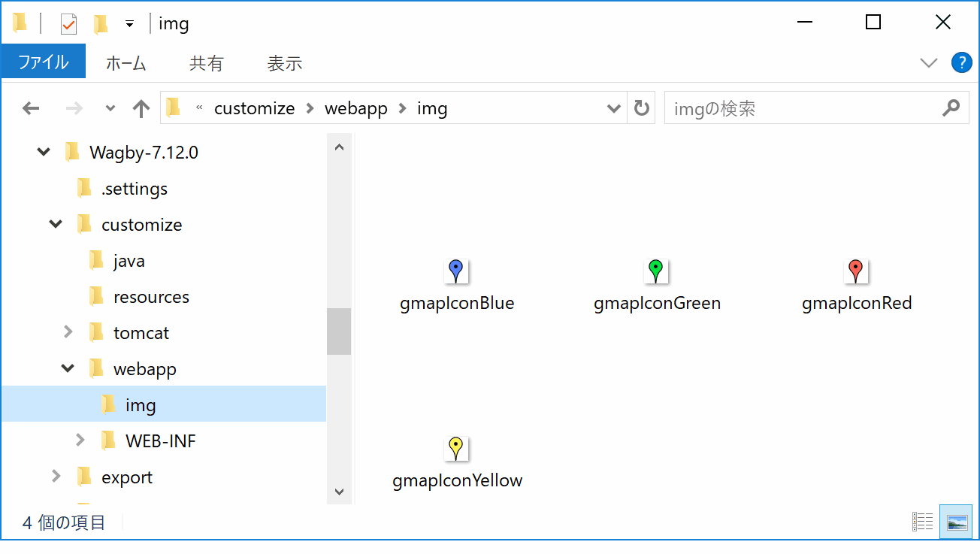Click the address bar folder icon
This screenshot has height=554, width=980.
pos(174,108)
